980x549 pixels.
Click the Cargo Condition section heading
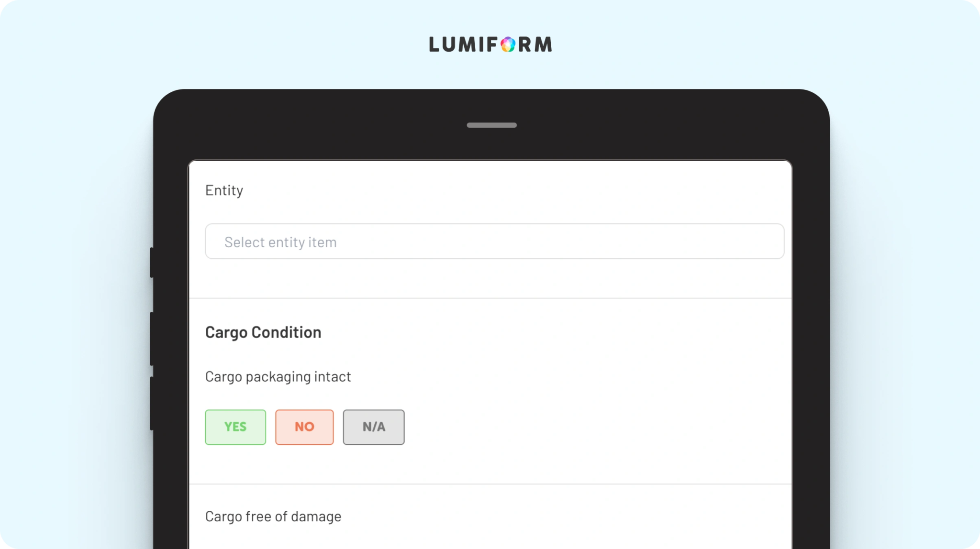[263, 332]
